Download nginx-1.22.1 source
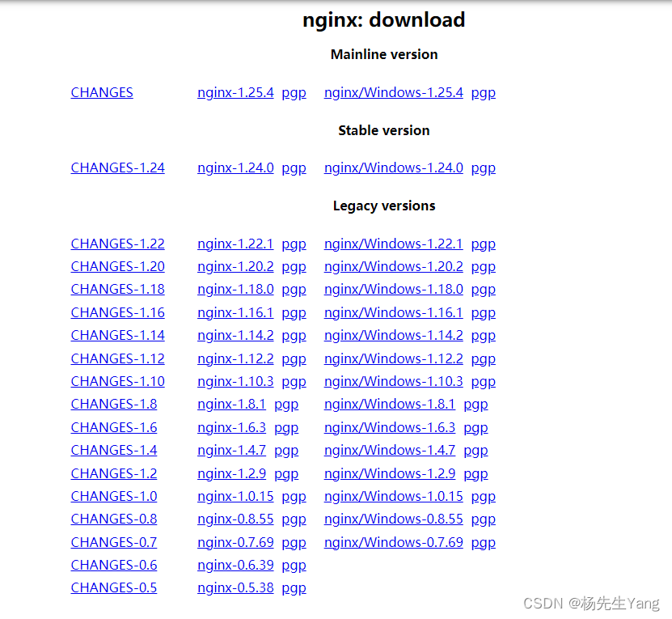This screenshot has height=619, width=672. 235,244
